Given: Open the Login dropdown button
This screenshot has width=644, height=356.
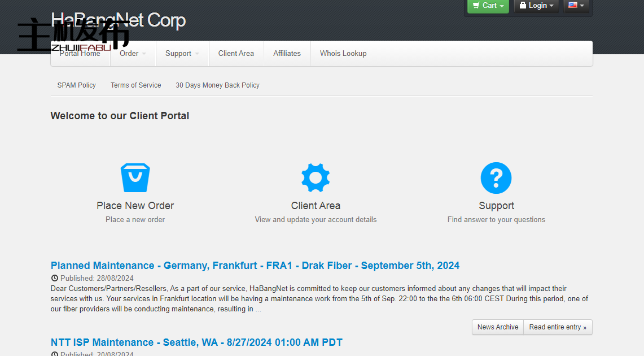Looking at the screenshot, I should coord(536,6).
